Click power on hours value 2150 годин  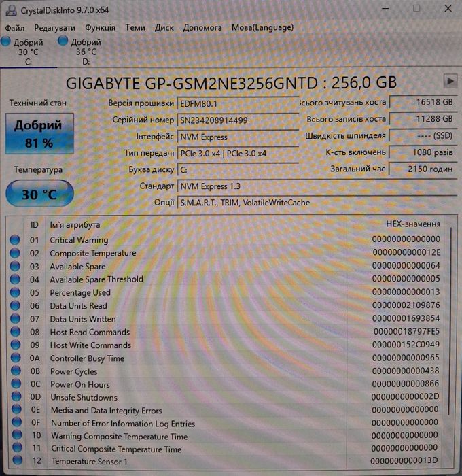pyautogui.click(x=423, y=169)
